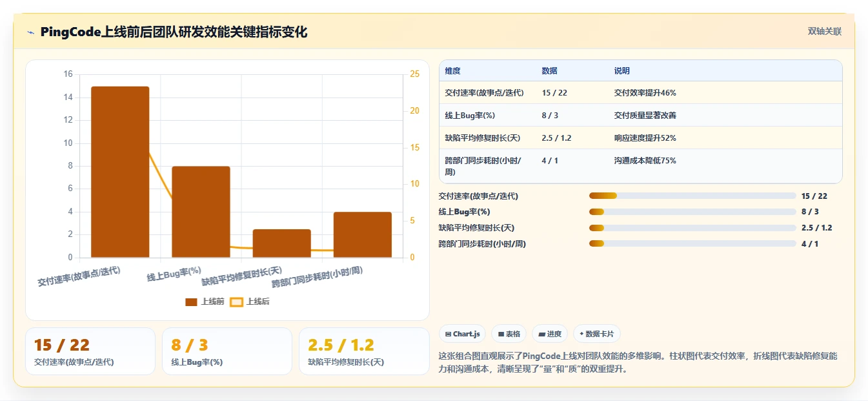The width and height of the screenshot is (868, 401).
Task: Click the 16 tick on left y-axis
Action: pos(68,74)
